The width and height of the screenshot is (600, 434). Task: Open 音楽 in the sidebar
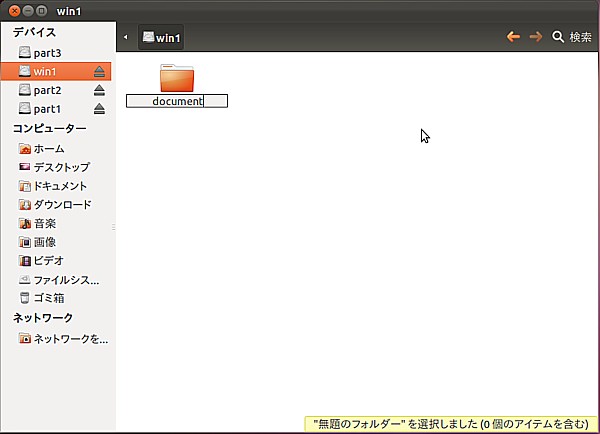(45, 224)
